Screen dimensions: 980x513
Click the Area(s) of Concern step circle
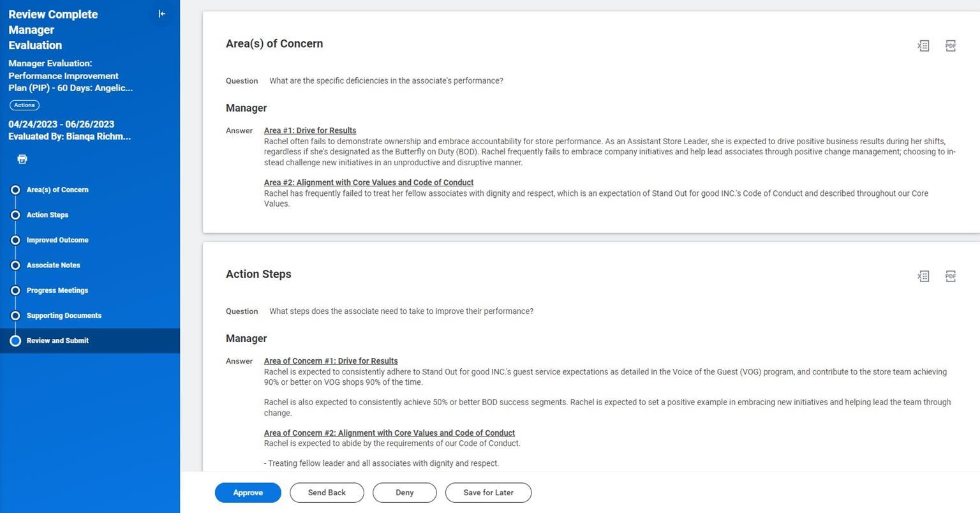pos(15,190)
